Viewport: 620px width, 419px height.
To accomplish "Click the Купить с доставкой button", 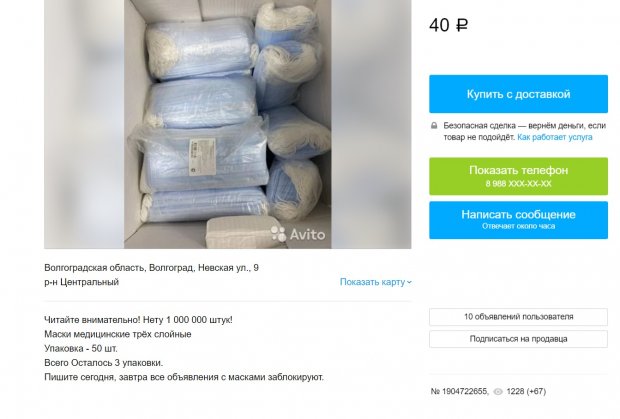I will (518, 94).
